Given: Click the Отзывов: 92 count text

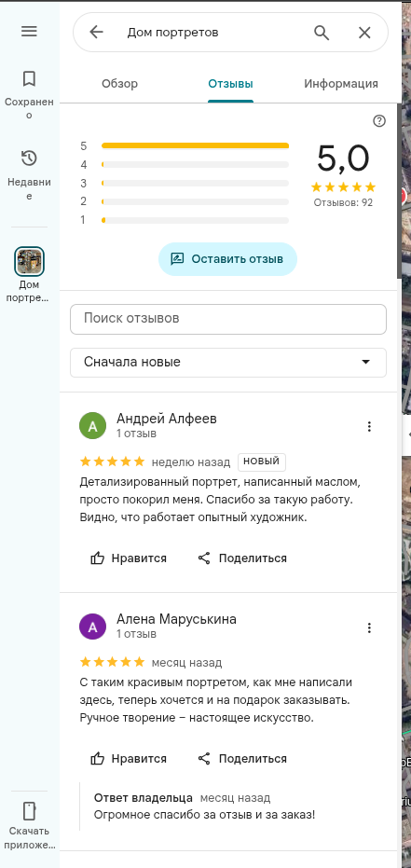Looking at the screenshot, I should click(343, 202).
